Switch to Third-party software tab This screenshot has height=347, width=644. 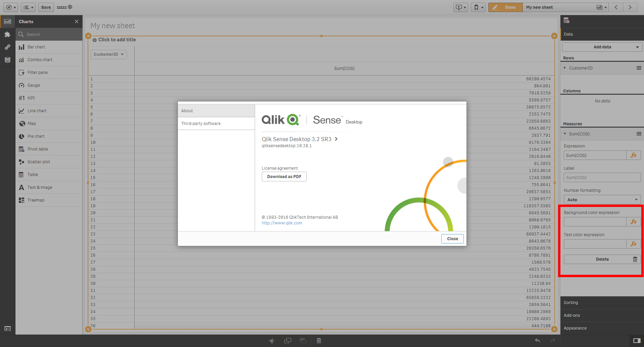pyautogui.click(x=216, y=124)
